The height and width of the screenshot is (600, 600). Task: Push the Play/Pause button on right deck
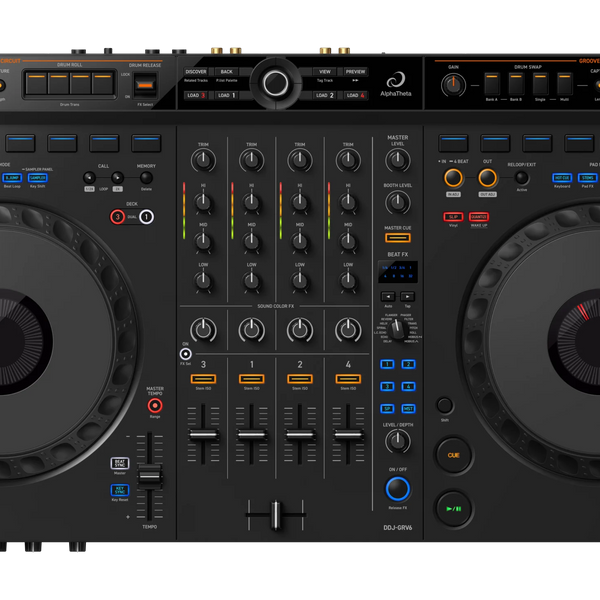(454, 509)
